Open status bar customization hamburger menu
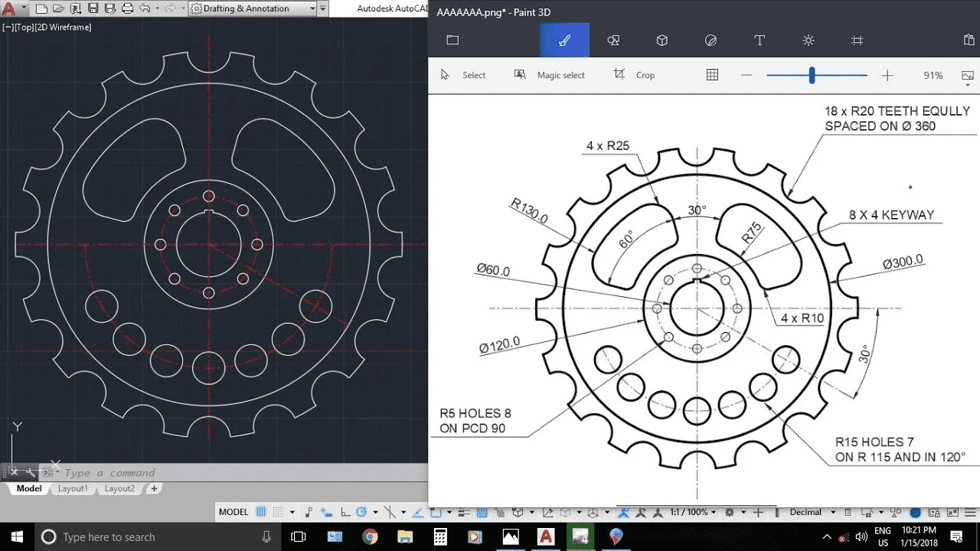The width and height of the screenshot is (980, 551). (x=971, y=512)
